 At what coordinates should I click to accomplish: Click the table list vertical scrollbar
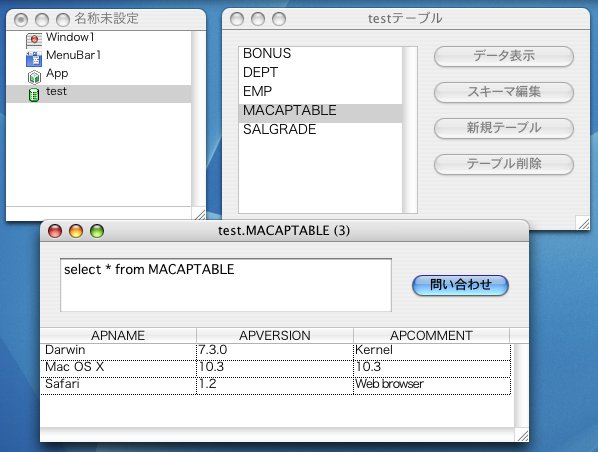[410, 130]
